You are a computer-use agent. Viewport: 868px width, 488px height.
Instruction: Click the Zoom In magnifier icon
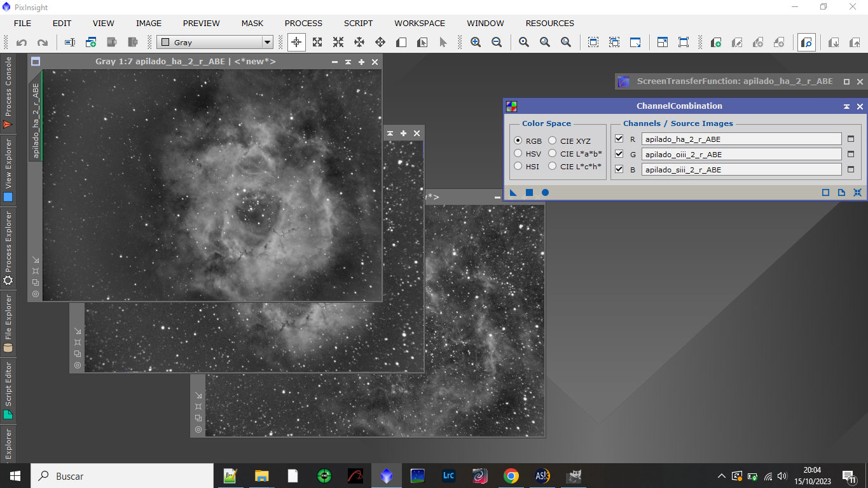tap(476, 43)
